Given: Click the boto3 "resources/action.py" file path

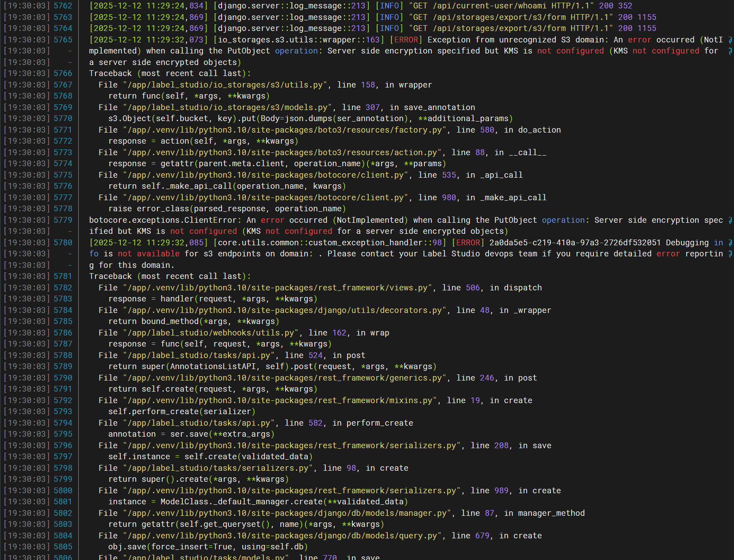Looking at the screenshot, I should click(x=282, y=152).
